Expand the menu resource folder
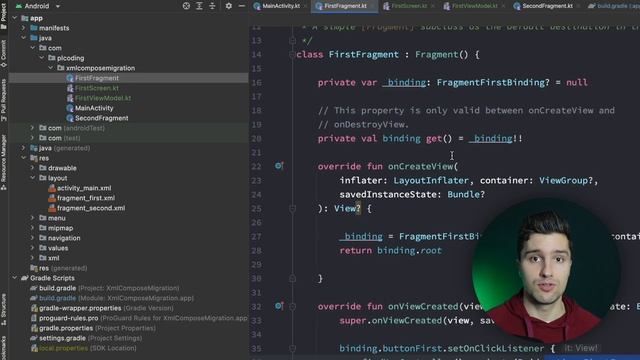640x360 pixels. [x=33, y=218]
